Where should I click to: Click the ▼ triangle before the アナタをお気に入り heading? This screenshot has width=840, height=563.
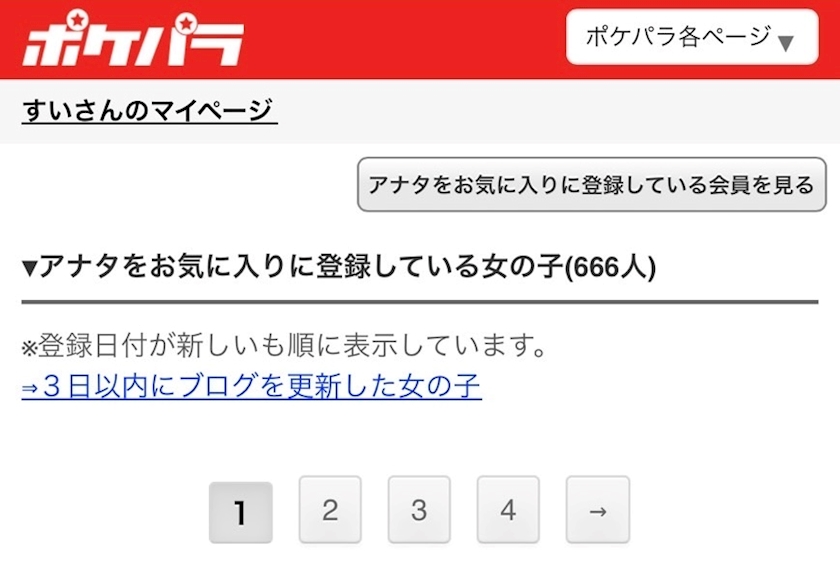point(30,267)
